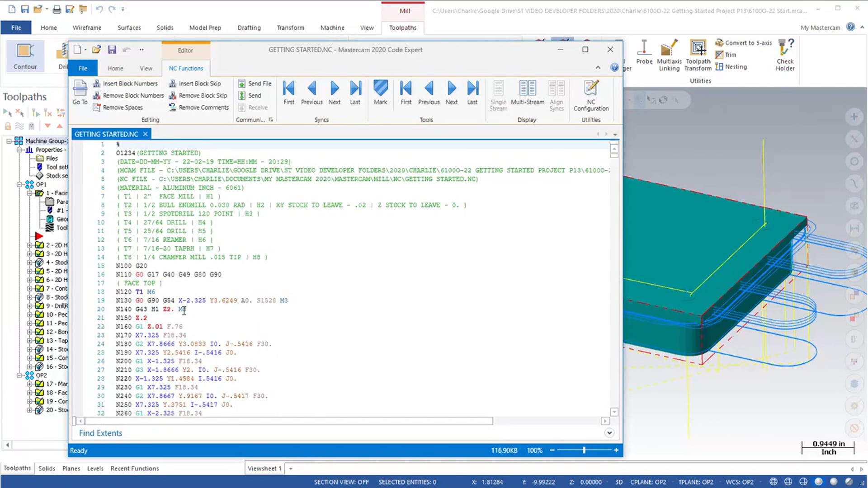Viewport: 868px width, 488px height.
Task: Open NC Configuration utility
Action: (591, 95)
